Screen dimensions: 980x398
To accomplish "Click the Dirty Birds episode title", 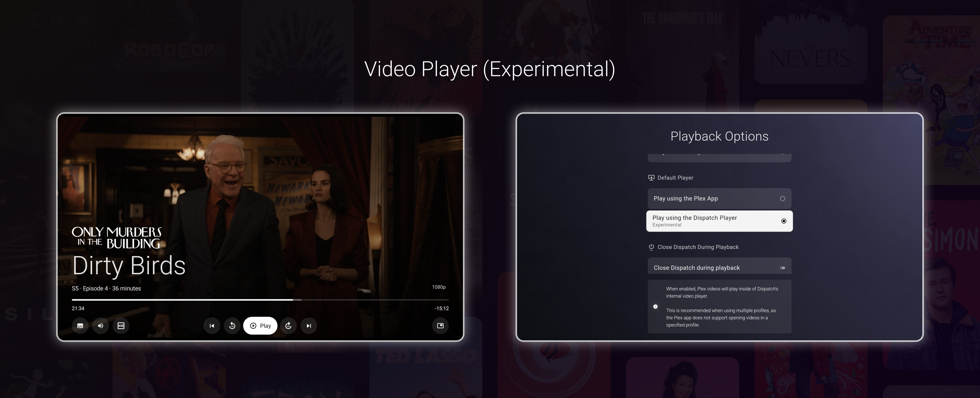I will tap(129, 265).
